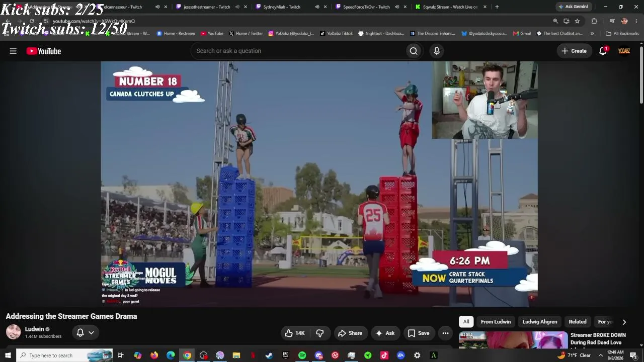The image size is (644, 362).
Task: Click the Windows taskbar search box
Action: pos(64,355)
